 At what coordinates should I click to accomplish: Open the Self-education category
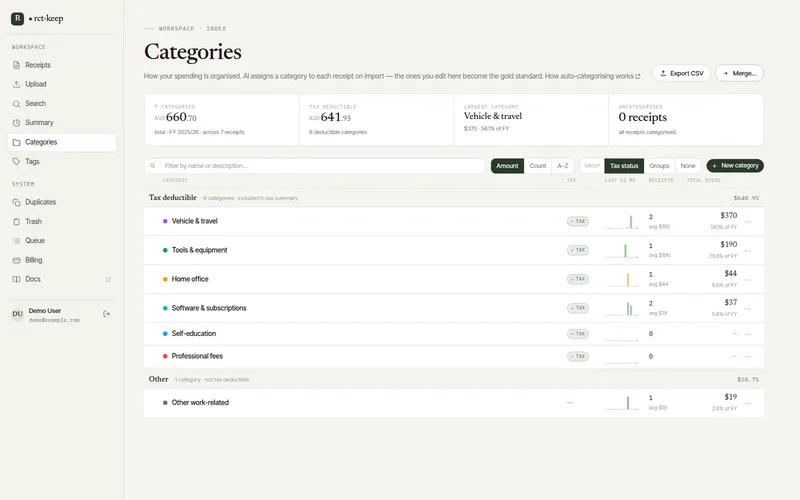pos(194,334)
